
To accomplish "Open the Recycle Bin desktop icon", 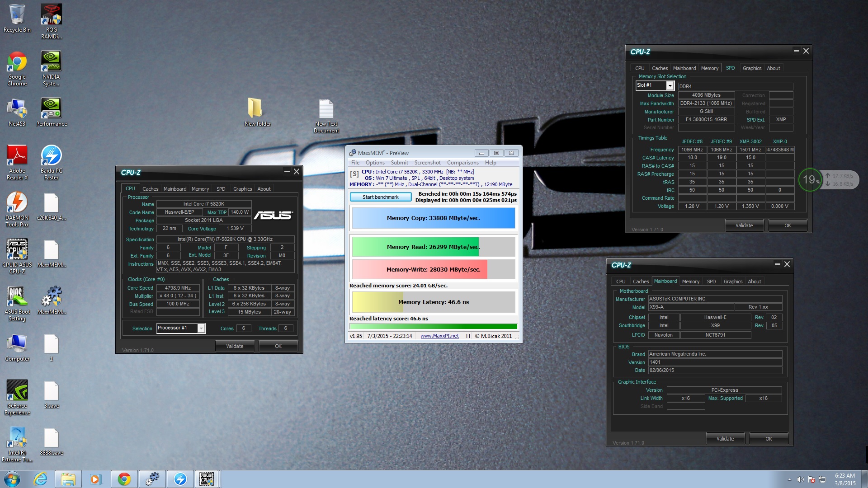I will (x=17, y=18).
